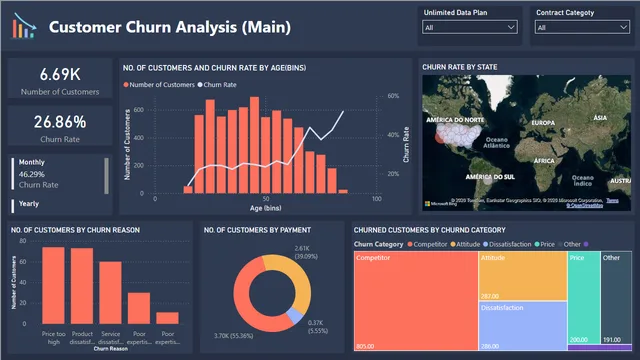Open the Terms link on the map

tap(612, 200)
